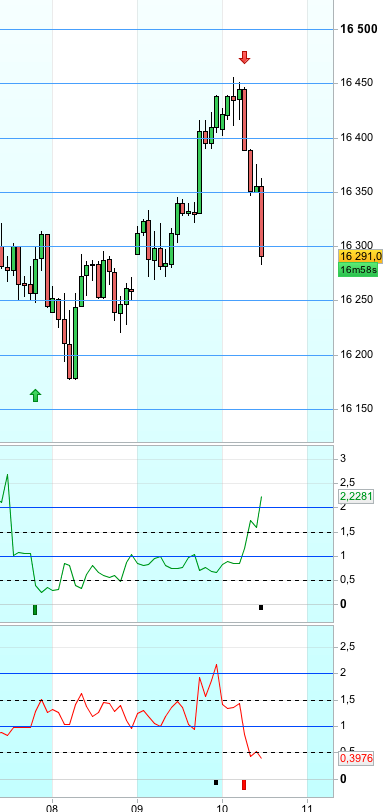This screenshot has width=384, height=812.
Task: Click the 16 350 price axis label
Action: coord(357,192)
